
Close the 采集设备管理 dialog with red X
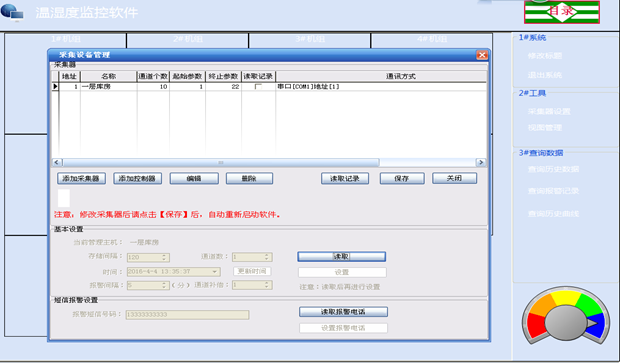(x=482, y=55)
